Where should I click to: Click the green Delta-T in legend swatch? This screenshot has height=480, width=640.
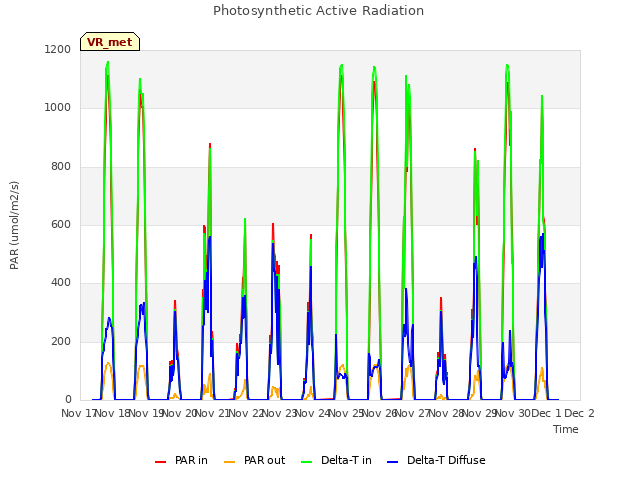[x=307, y=462]
